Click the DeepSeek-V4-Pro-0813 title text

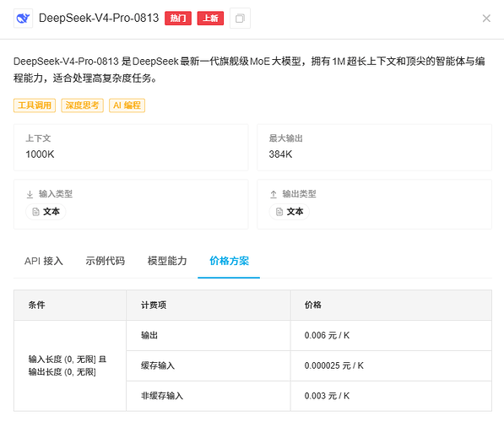coord(99,18)
